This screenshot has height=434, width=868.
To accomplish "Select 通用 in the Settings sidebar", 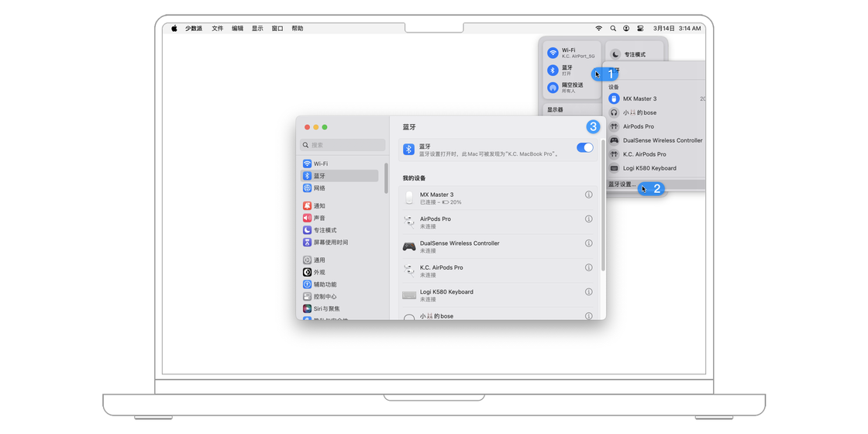I will pos(339,260).
